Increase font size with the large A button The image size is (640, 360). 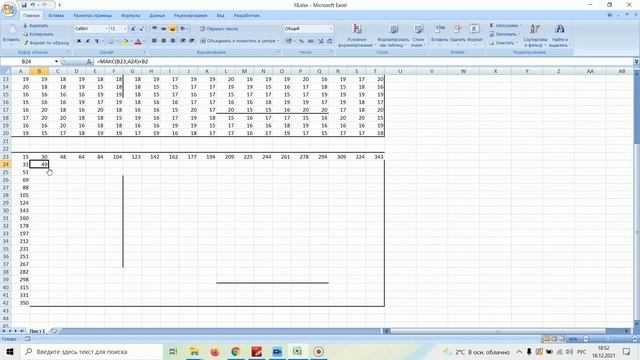[133, 29]
